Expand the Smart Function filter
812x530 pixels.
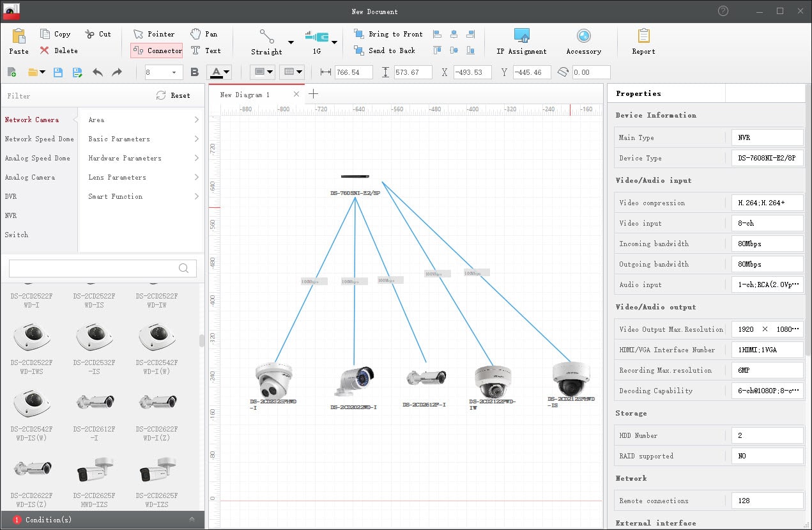click(x=143, y=196)
